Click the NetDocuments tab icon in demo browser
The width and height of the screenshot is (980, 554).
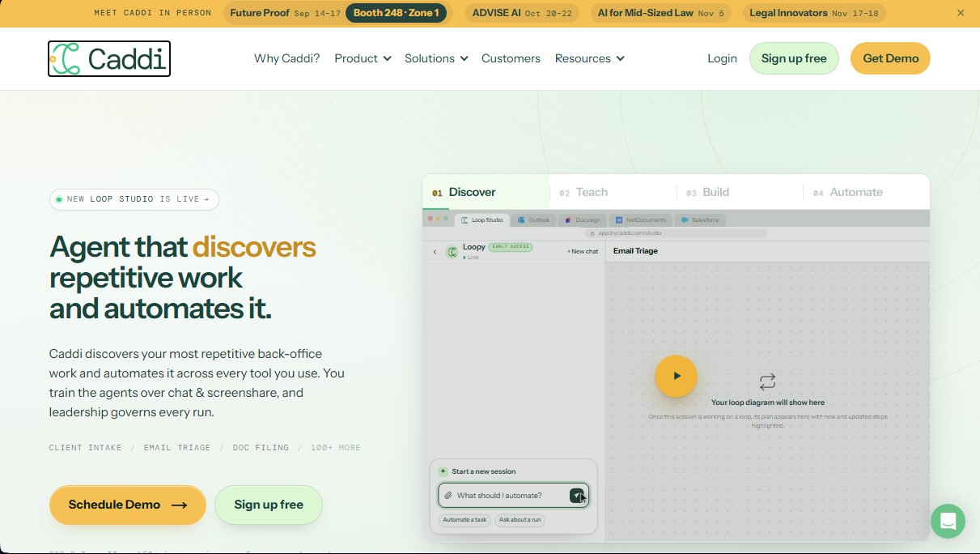(x=618, y=220)
